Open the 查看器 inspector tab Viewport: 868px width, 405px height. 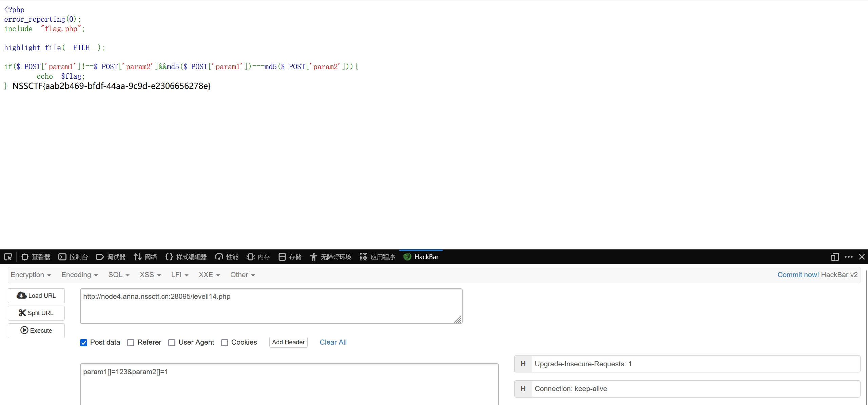point(36,257)
